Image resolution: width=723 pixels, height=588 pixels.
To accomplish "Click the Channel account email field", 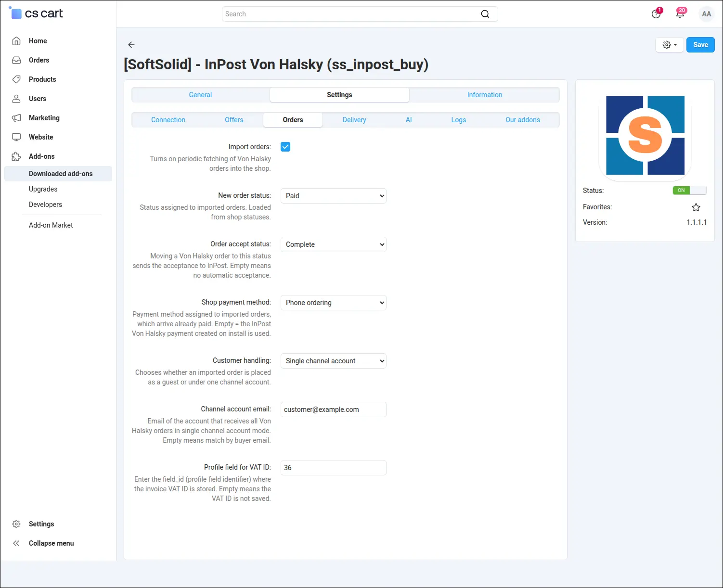I will click(x=334, y=409).
